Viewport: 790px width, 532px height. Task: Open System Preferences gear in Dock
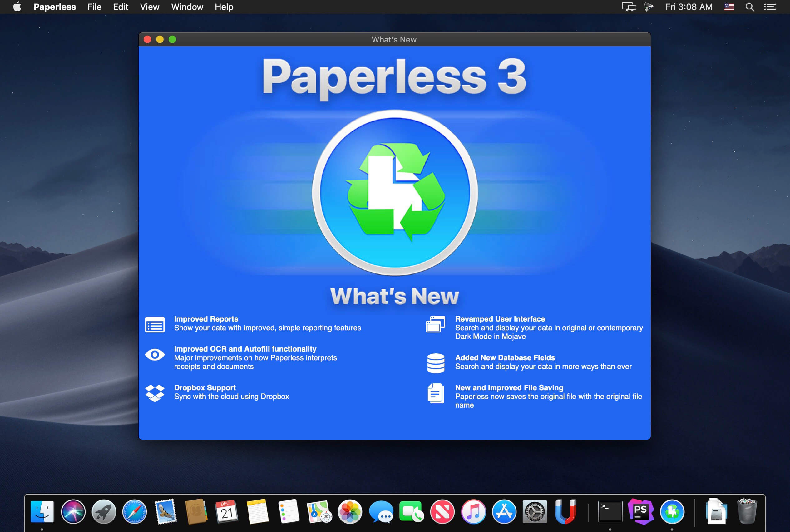(x=535, y=511)
